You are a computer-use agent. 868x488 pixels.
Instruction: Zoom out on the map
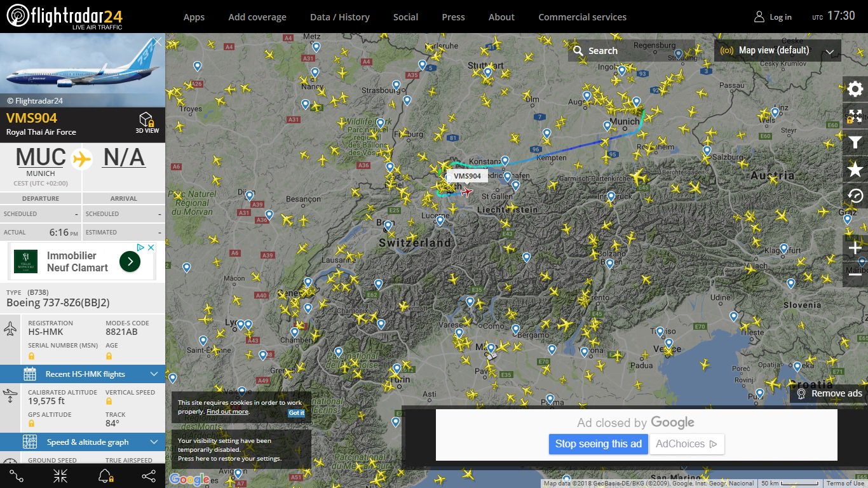click(855, 274)
